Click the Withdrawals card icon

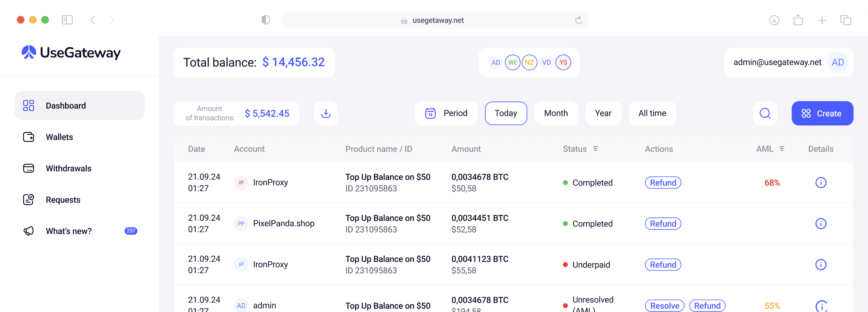29,168
